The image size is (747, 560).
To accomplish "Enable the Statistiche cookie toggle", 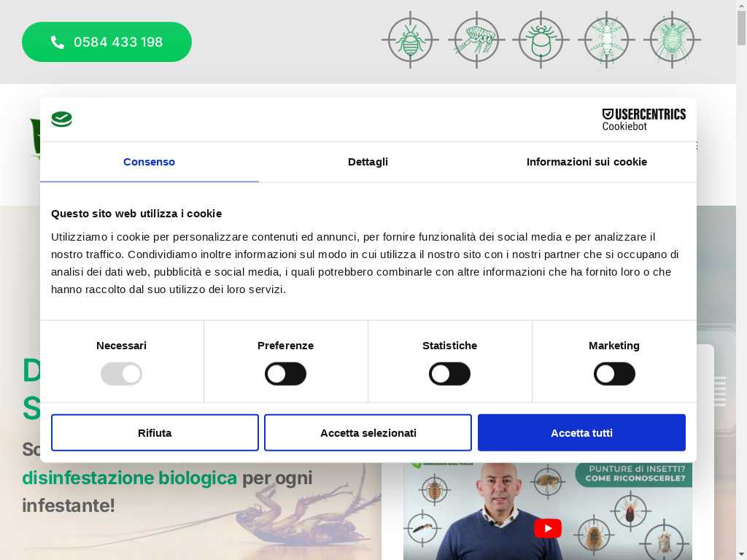I will [449, 374].
